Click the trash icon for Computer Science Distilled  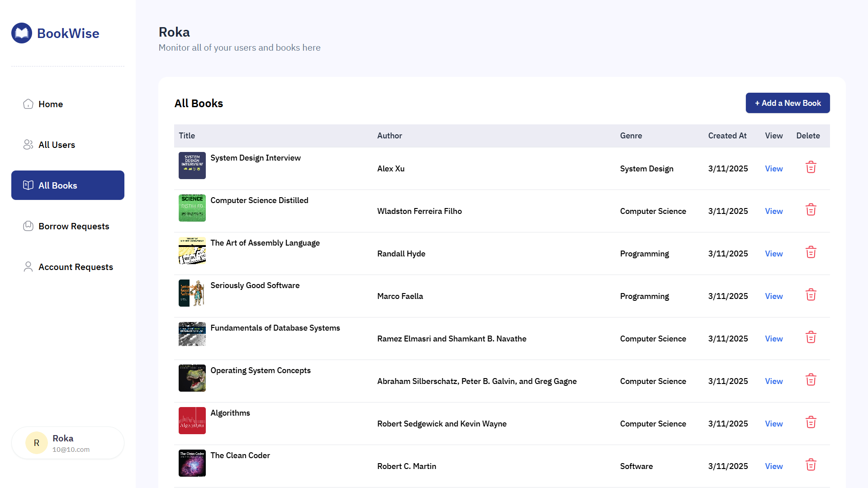[x=811, y=209]
